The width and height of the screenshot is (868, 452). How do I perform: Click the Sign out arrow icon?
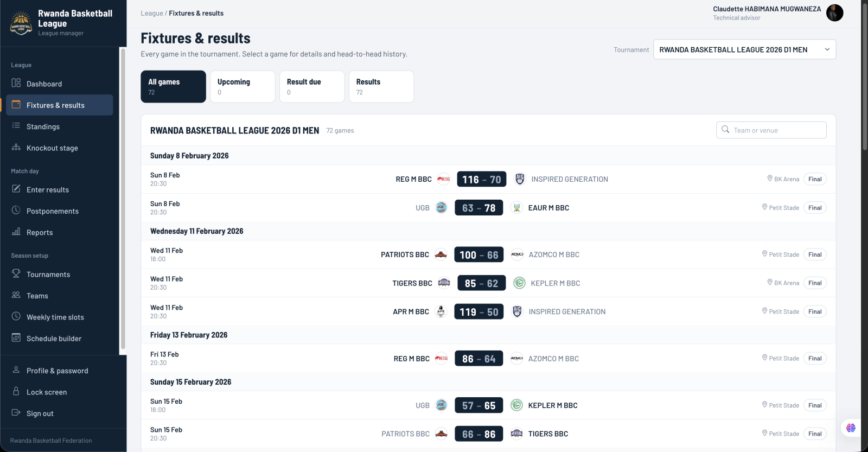[16, 412]
